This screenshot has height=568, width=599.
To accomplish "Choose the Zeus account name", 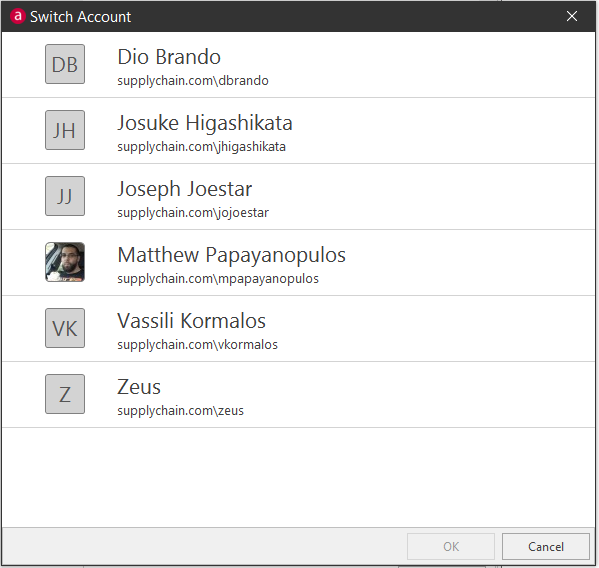I will pos(139,387).
